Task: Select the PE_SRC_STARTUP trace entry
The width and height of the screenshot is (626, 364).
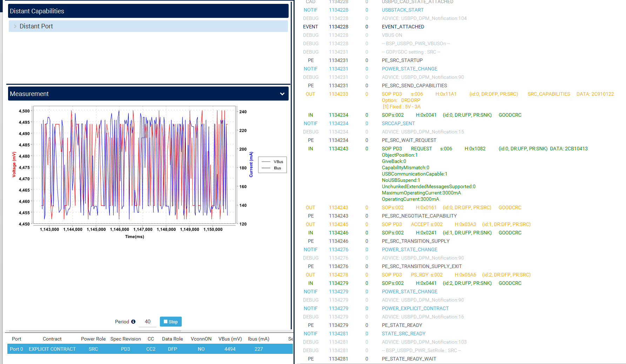Action: pyautogui.click(x=402, y=60)
